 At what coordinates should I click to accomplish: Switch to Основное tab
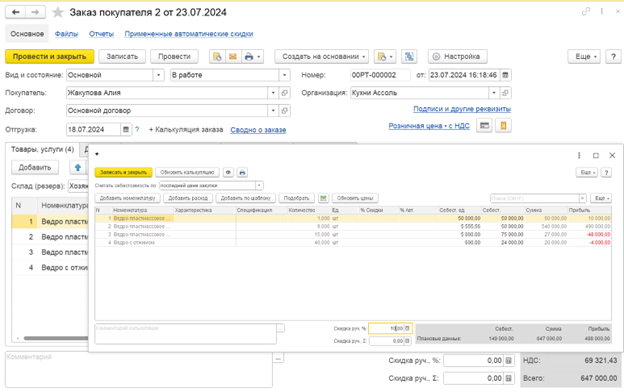(x=27, y=34)
